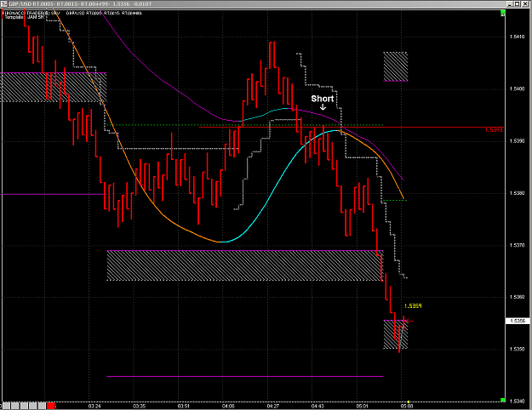Click the yellow 1.5359 price label
532x410 pixels.
[x=413, y=306]
